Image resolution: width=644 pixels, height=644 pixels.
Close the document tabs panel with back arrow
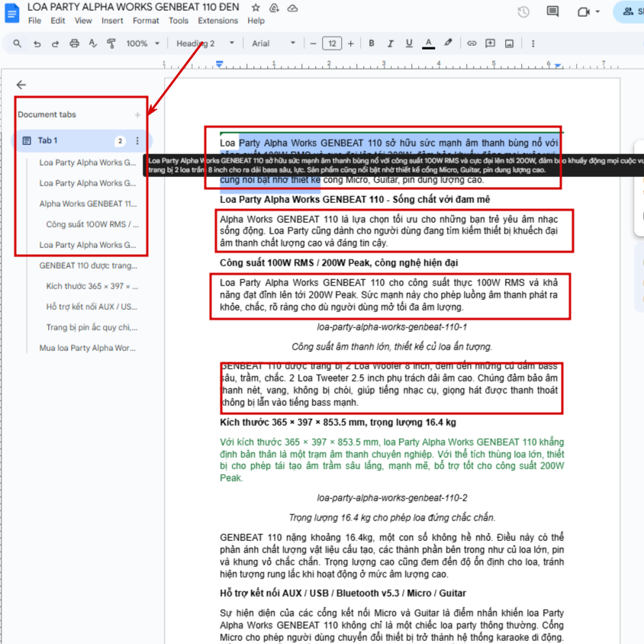pyautogui.click(x=21, y=85)
